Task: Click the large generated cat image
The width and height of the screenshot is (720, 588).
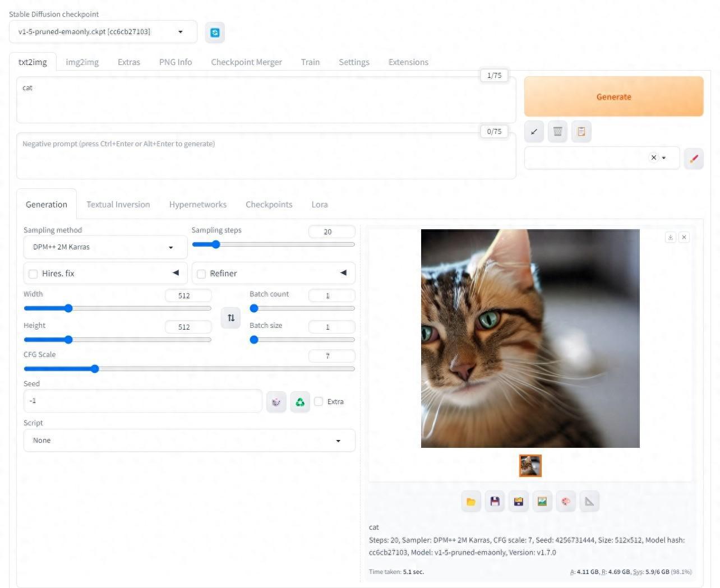Action: pyautogui.click(x=530, y=339)
